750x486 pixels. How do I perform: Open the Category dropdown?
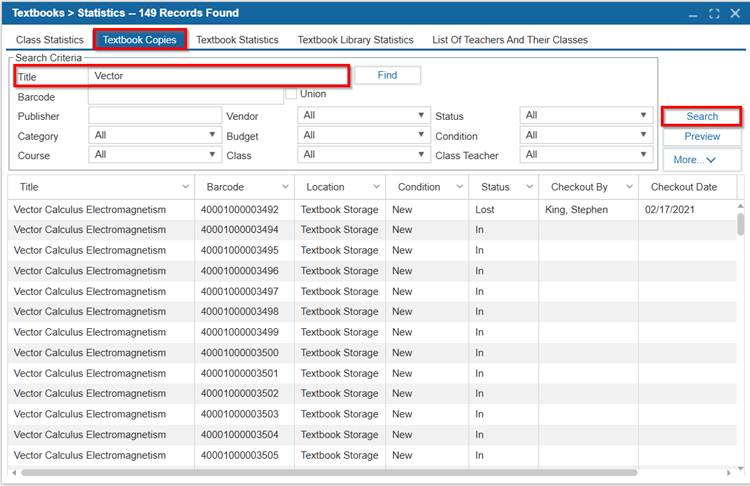pos(155,135)
